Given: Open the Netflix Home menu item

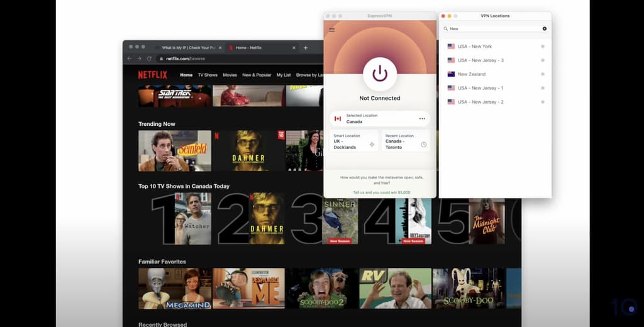Looking at the screenshot, I should pyautogui.click(x=186, y=75).
